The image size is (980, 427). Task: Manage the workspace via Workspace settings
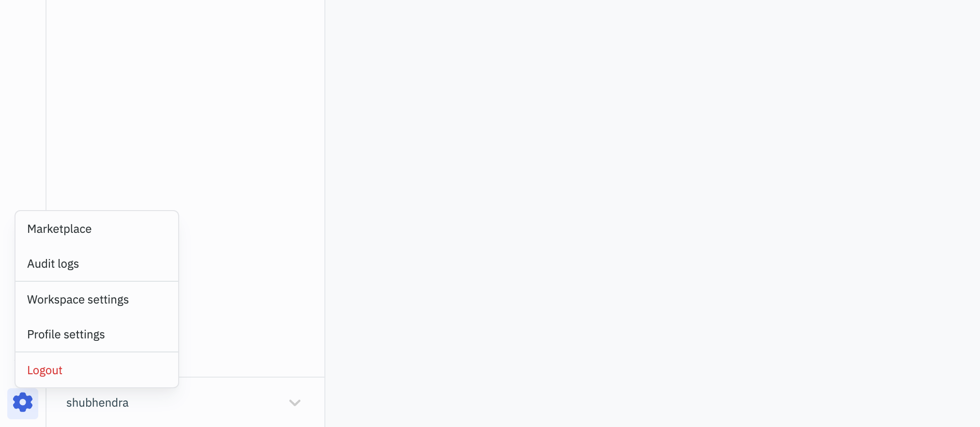78,300
